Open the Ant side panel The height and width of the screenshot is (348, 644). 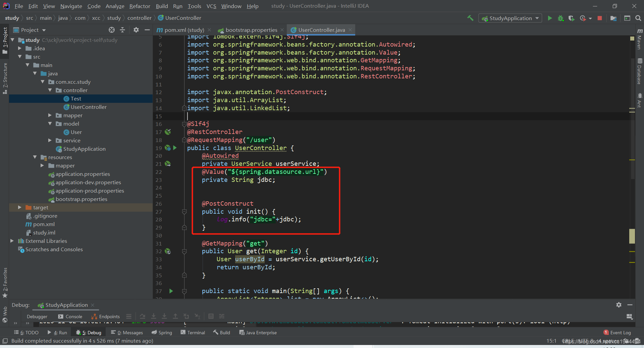point(640,100)
